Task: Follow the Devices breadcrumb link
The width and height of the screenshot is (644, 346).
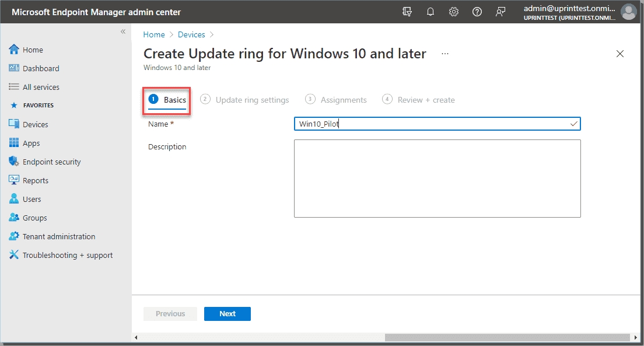Action: [x=191, y=34]
